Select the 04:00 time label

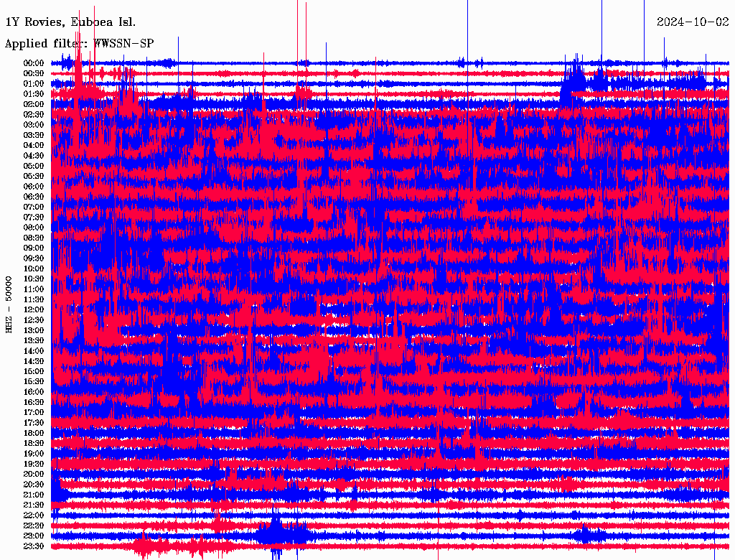(34, 146)
